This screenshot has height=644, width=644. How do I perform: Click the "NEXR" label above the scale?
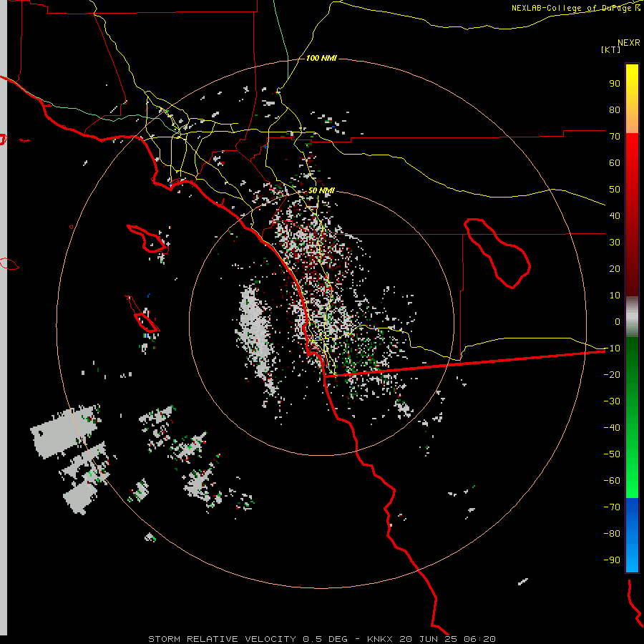point(628,43)
